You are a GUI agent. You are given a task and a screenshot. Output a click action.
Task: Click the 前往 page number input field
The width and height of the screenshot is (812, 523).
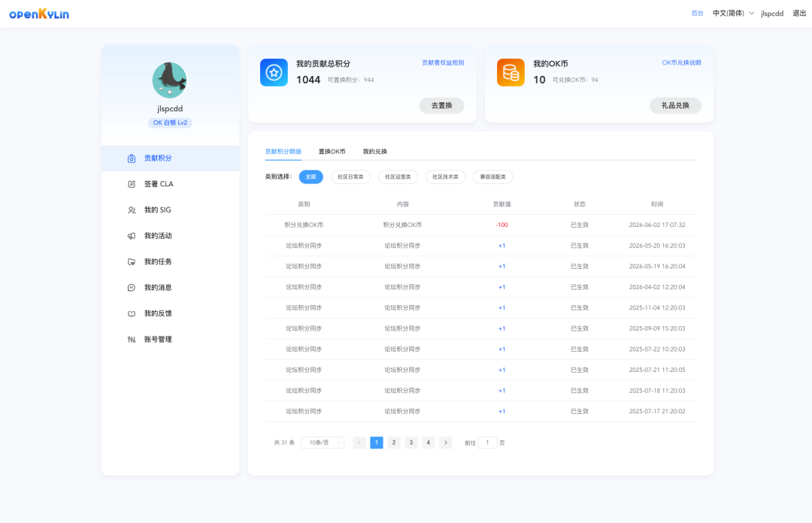pyautogui.click(x=487, y=443)
